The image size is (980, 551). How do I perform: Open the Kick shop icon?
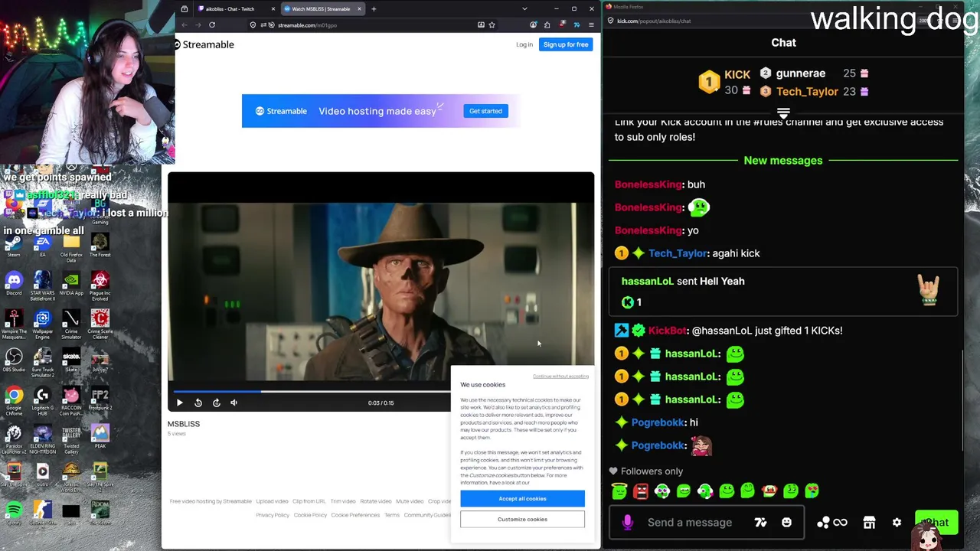tap(869, 523)
